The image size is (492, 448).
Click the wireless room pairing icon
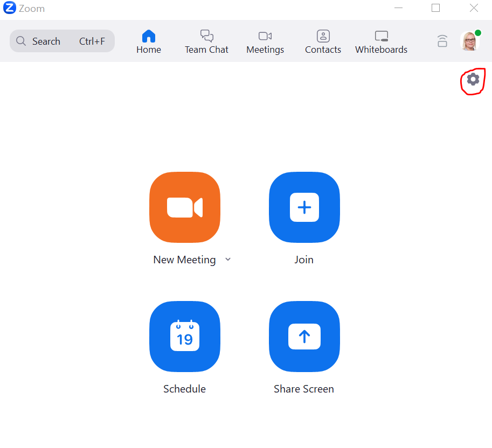click(442, 41)
